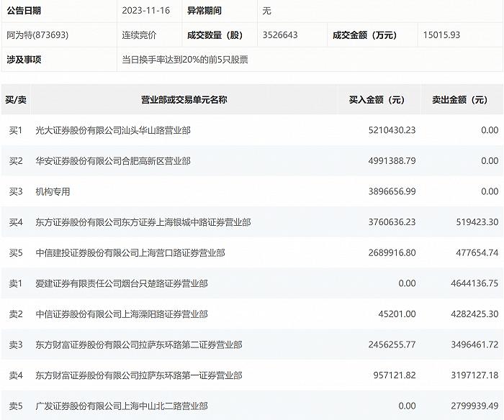Select buy amount 3896656.99
The image size is (504, 420).
pyautogui.click(x=392, y=191)
